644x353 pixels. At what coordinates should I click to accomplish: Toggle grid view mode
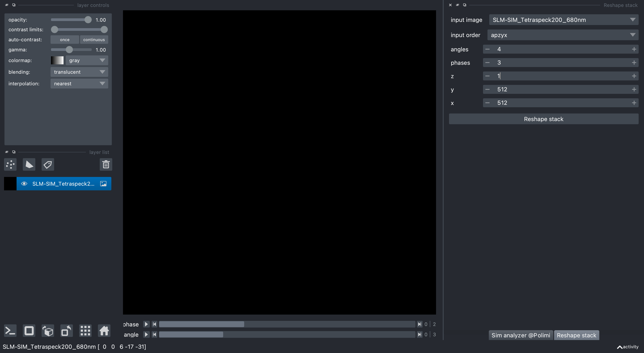(x=85, y=331)
